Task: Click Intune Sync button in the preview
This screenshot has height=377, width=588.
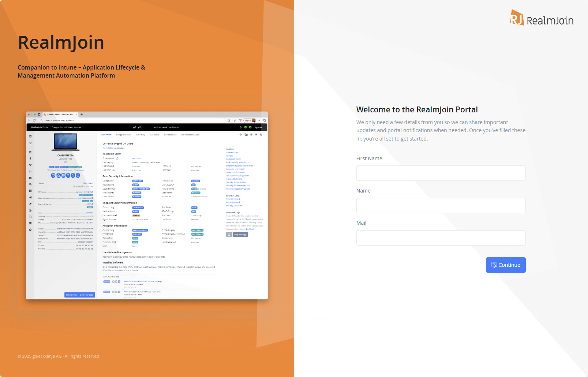Action: click(71, 295)
